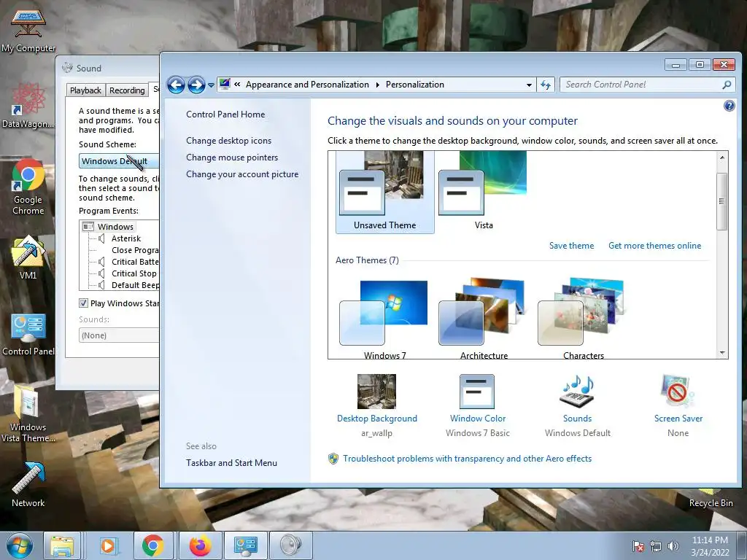Open the volume tray icon
The height and width of the screenshot is (560, 747).
[x=673, y=546]
